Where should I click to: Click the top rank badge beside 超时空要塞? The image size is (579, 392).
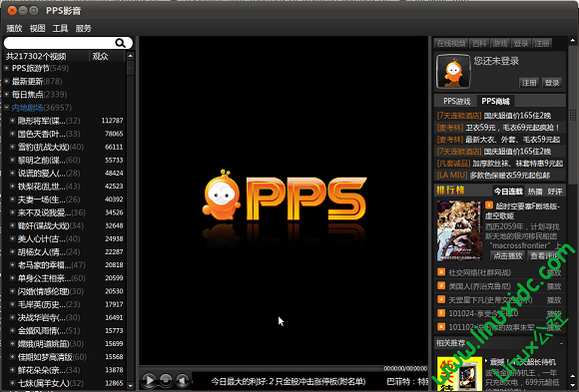coord(489,205)
